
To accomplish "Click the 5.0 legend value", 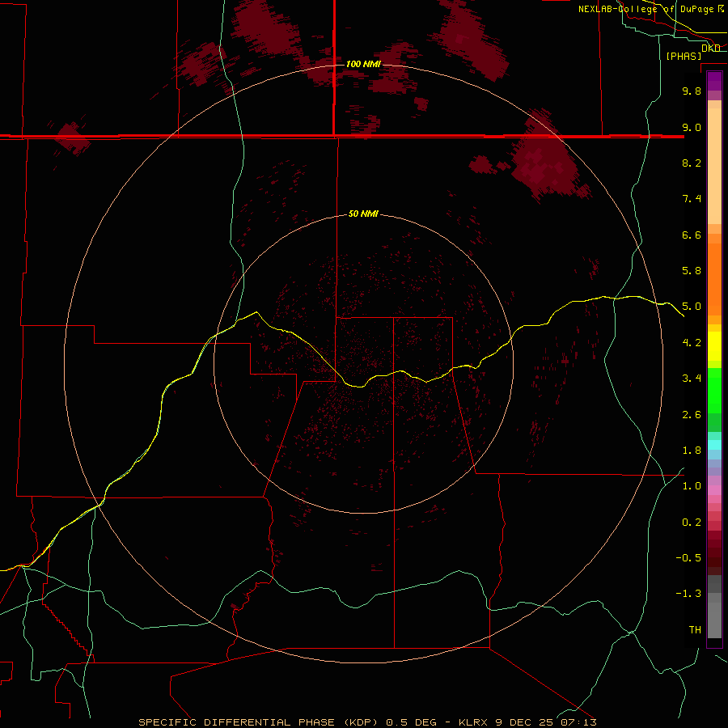I will click(692, 307).
